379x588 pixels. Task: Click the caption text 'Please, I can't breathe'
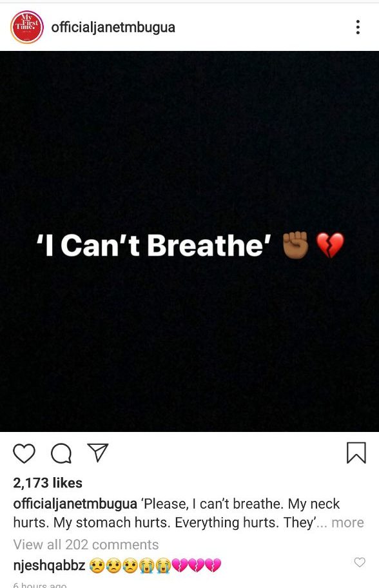click(211, 504)
